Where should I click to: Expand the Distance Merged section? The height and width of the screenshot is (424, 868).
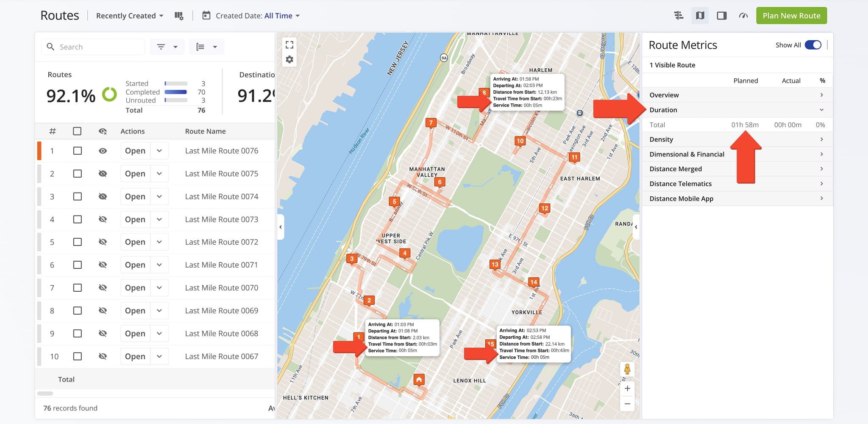[x=737, y=169]
